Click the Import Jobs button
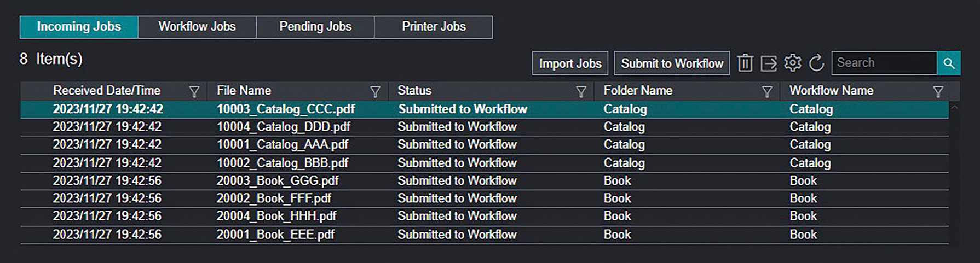 click(x=570, y=63)
